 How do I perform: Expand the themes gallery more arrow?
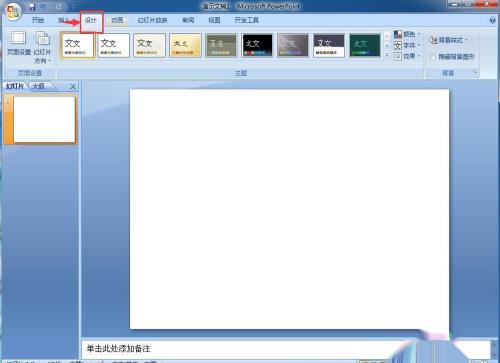point(387,55)
